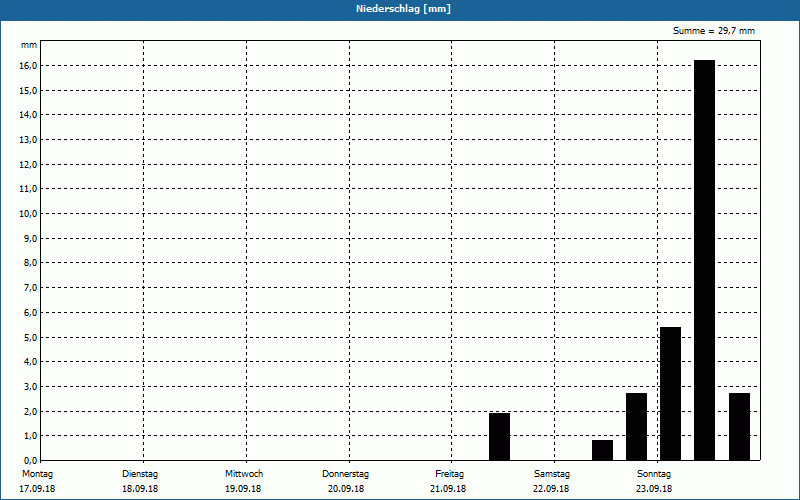Viewport: 800px width, 500px height.
Task: Click the Friday precipitation bar near 2 mm
Action: click(499, 437)
